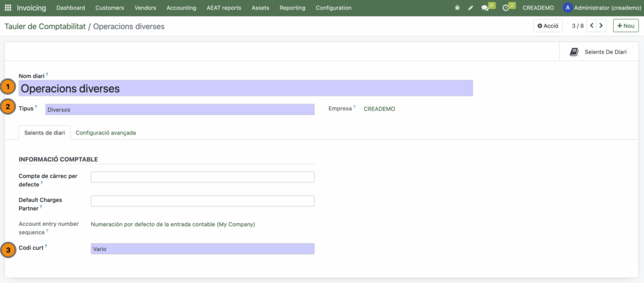Click the Codi curt input field
The width and height of the screenshot is (644, 283).
203,249
